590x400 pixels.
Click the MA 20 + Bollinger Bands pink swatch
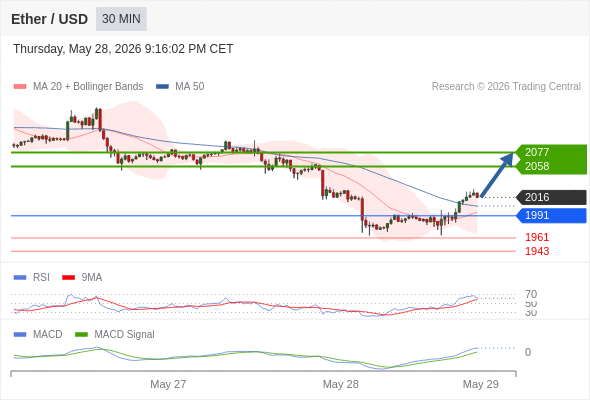click(x=20, y=87)
